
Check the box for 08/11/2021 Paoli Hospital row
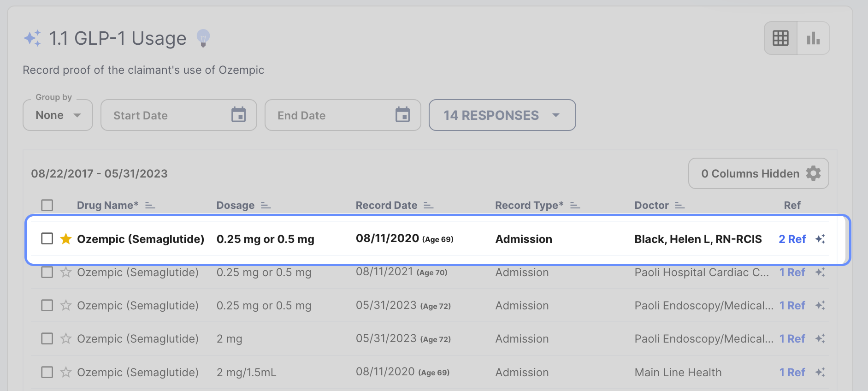[x=47, y=272]
